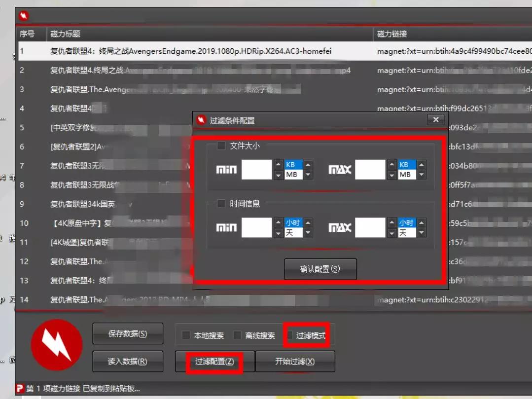Click the icon in the 过滤条件配置 dialog title

pyautogui.click(x=201, y=120)
